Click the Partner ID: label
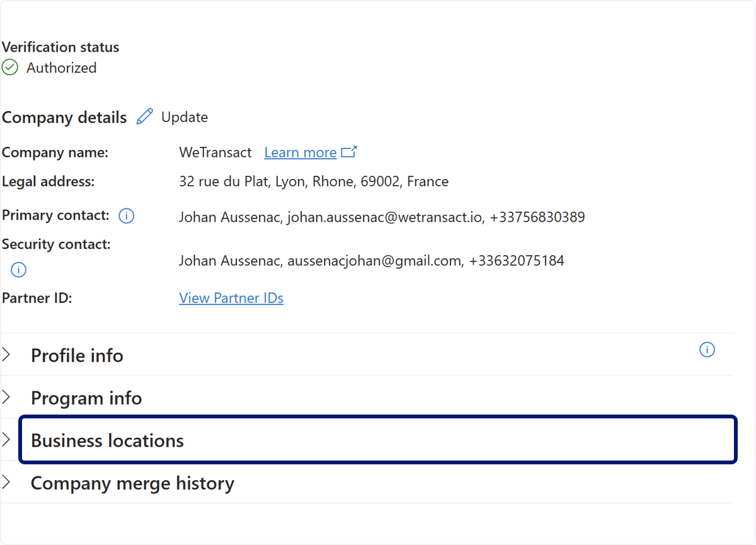756x545 pixels. tap(37, 298)
